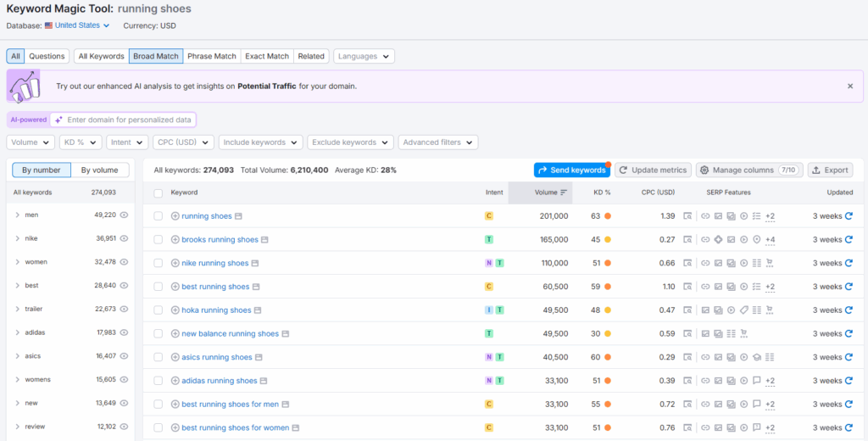Expand the trailer keyword group
This screenshot has height=441, width=868.
click(x=18, y=310)
